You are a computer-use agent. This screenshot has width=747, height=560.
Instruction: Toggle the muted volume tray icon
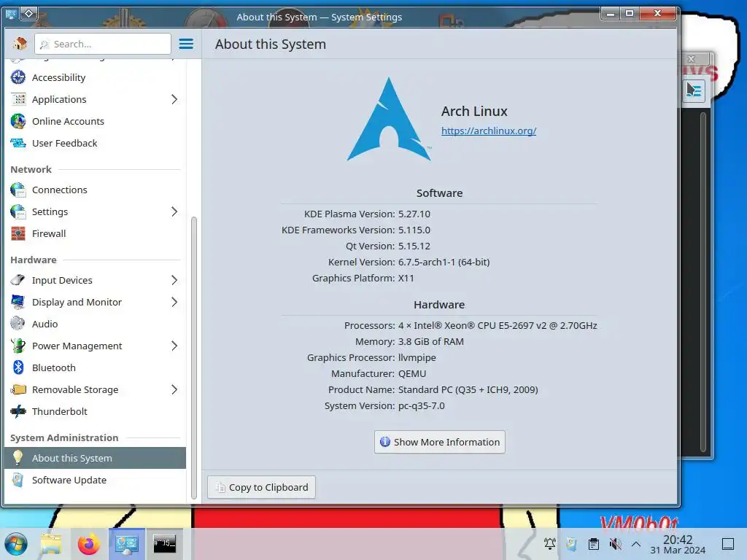coord(616,544)
